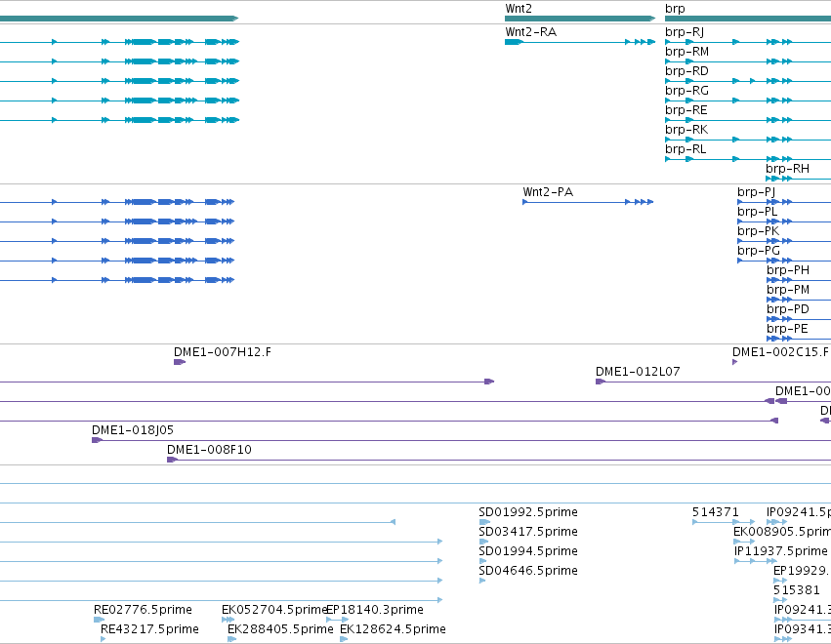Select the brp-PK protein label
The height and width of the screenshot is (644, 831).
pos(759,231)
